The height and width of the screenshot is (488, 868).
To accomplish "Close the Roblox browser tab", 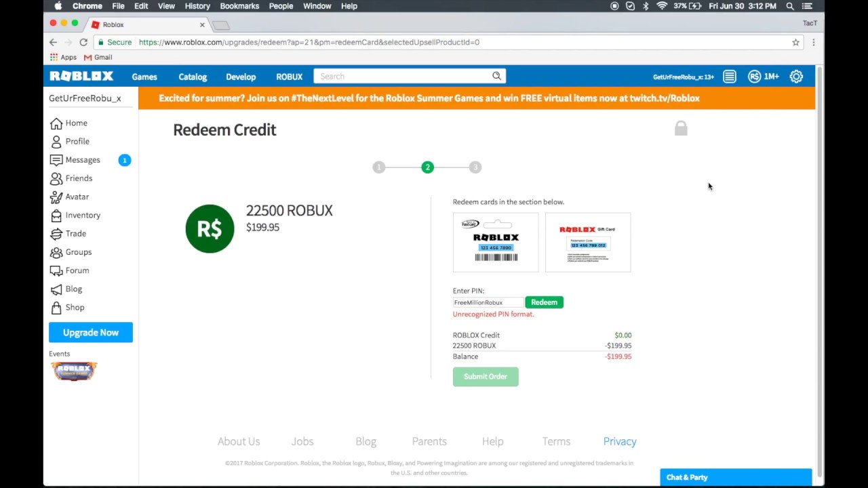I will coord(201,24).
